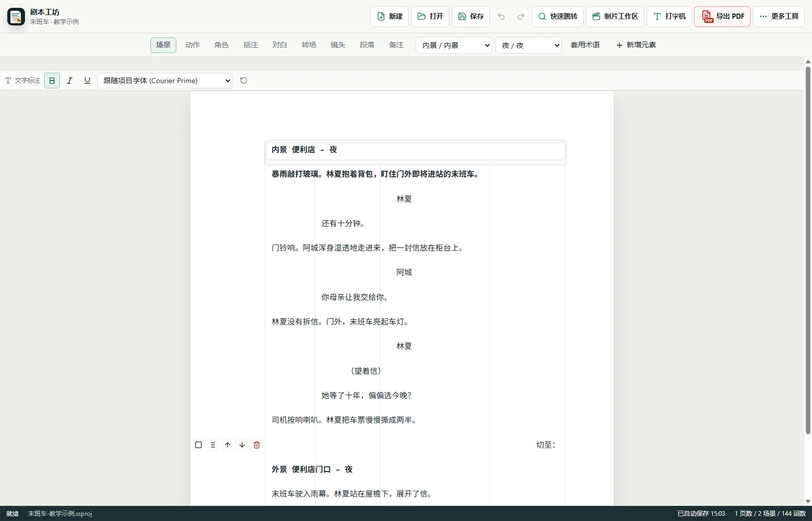Image resolution: width=812 pixels, height=521 pixels.
Task: Switch element type to 段落
Action: (367, 45)
